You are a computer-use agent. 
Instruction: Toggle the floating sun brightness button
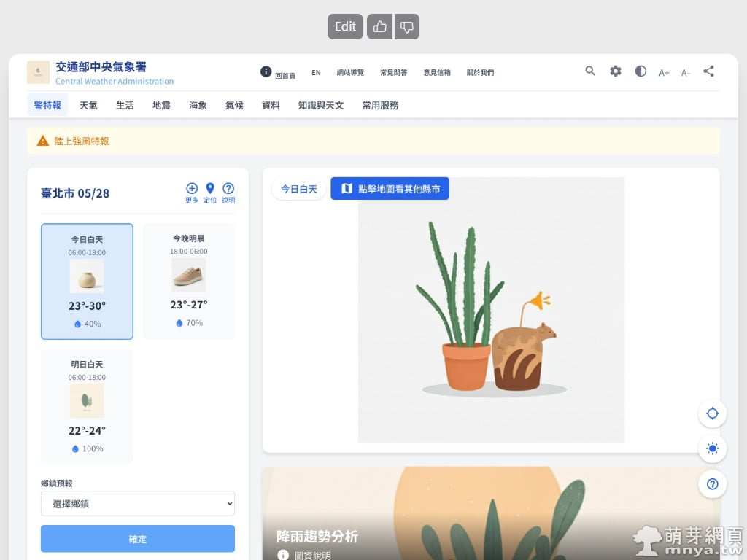click(712, 448)
